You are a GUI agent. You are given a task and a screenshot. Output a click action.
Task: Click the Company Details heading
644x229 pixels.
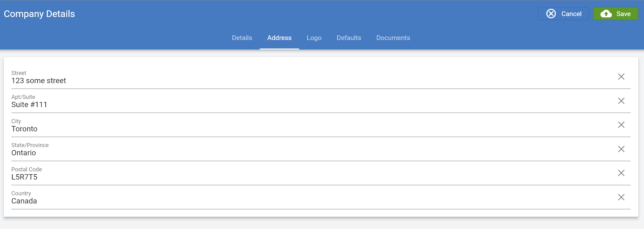39,14
